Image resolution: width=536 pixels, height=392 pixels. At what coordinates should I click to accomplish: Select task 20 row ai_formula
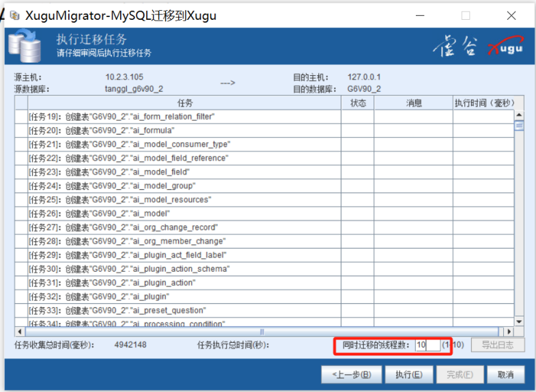pyautogui.click(x=264, y=130)
